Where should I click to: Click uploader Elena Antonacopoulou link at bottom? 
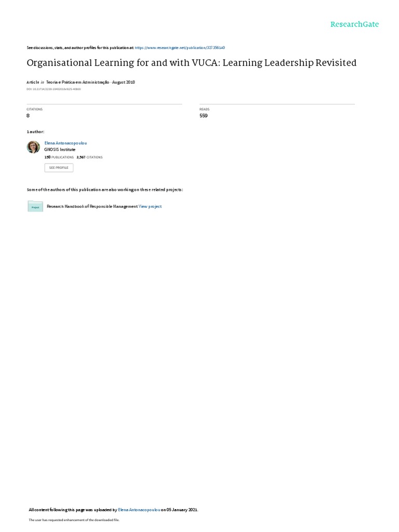139,510
